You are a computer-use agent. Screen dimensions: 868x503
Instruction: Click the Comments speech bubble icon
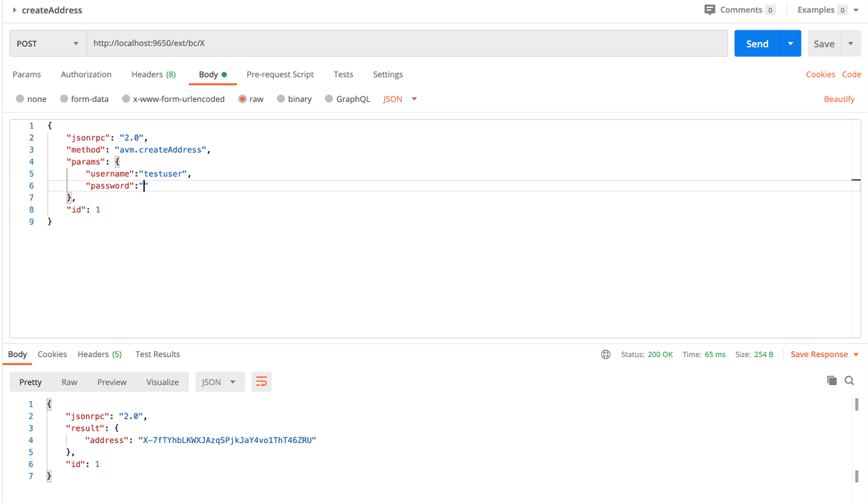[710, 10]
